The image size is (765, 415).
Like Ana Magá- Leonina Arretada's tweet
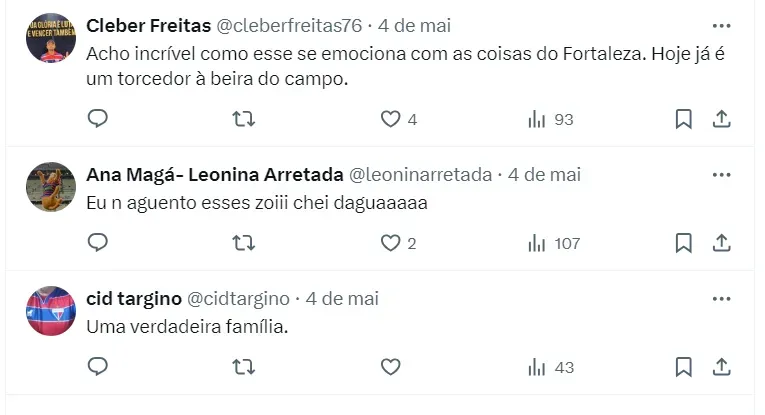pyautogui.click(x=390, y=242)
